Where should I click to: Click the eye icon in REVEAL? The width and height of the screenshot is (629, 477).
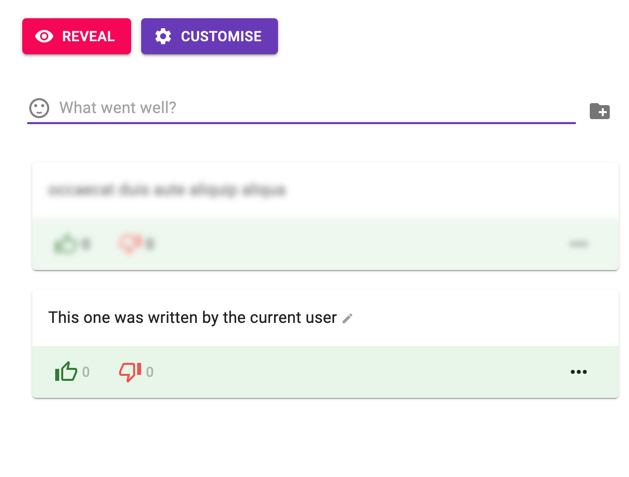coord(44,37)
